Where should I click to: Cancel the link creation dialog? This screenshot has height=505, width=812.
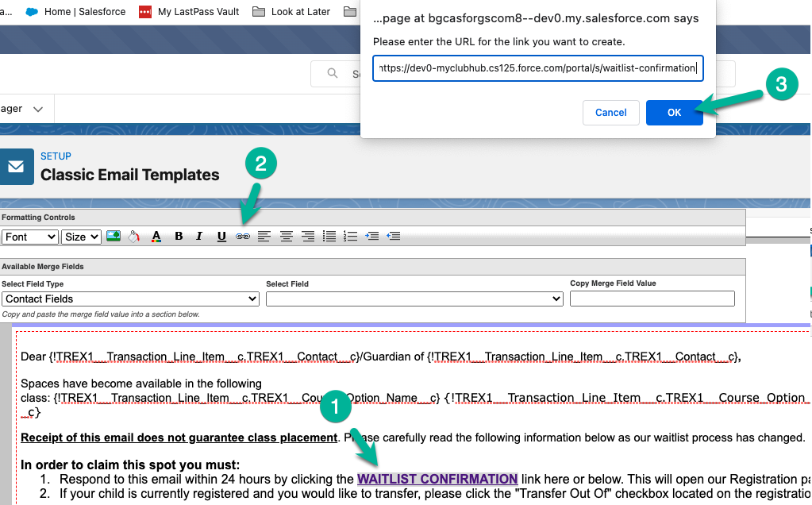point(610,112)
